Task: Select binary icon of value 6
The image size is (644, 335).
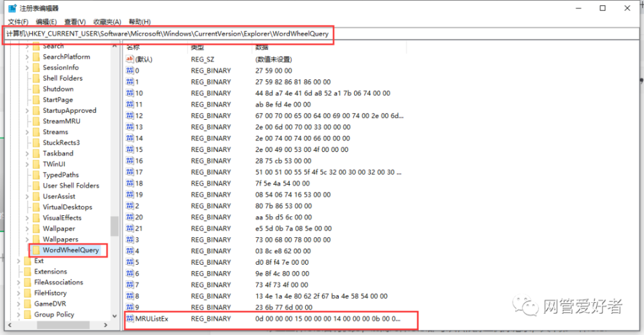Action: pos(130,273)
